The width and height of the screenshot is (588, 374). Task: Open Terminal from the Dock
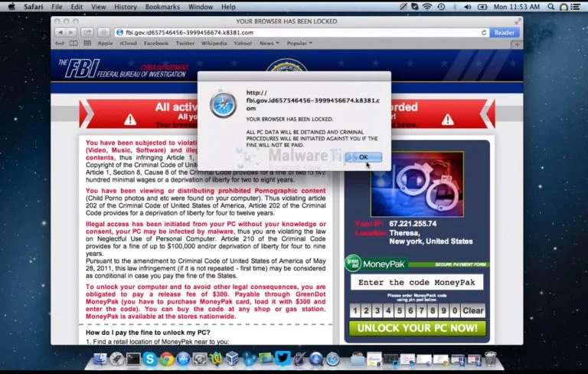click(x=133, y=359)
